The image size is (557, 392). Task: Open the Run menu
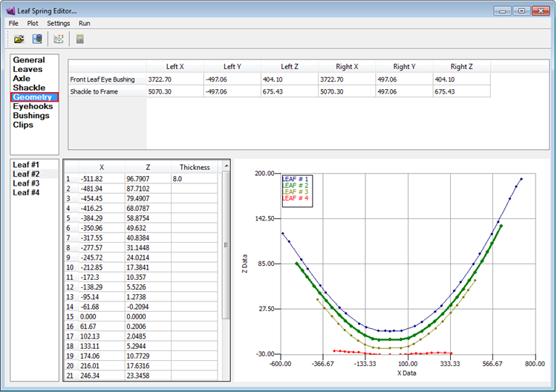pos(84,24)
